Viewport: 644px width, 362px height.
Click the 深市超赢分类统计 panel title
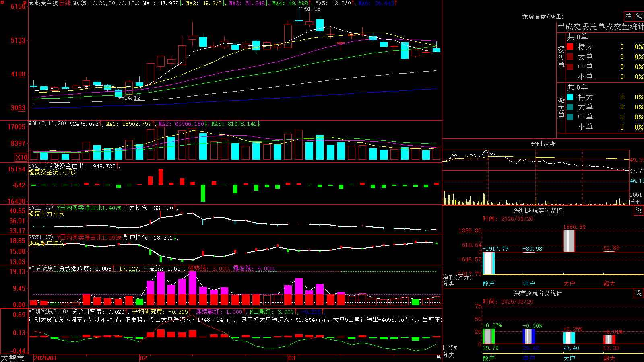(x=538, y=293)
